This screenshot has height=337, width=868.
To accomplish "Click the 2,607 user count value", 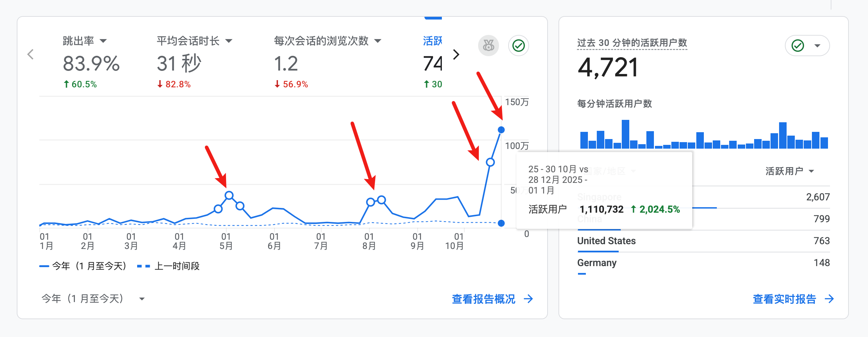I will [818, 197].
